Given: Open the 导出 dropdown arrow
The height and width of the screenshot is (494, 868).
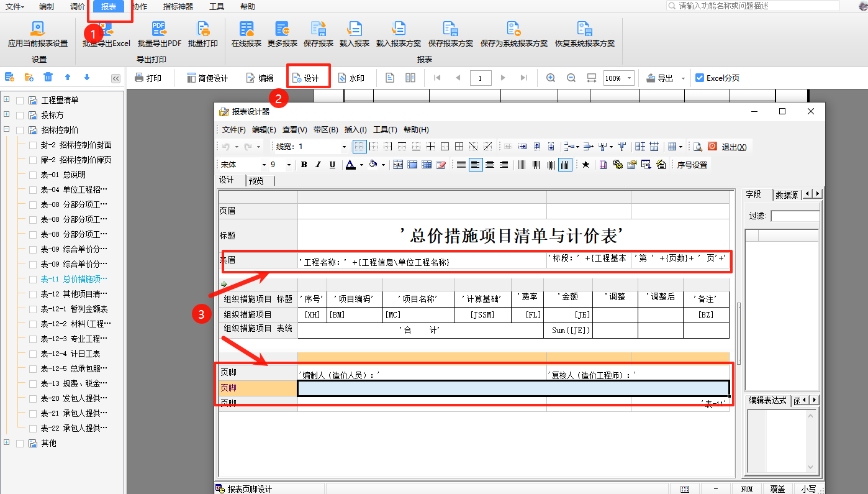Looking at the screenshot, I should pos(683,79).
